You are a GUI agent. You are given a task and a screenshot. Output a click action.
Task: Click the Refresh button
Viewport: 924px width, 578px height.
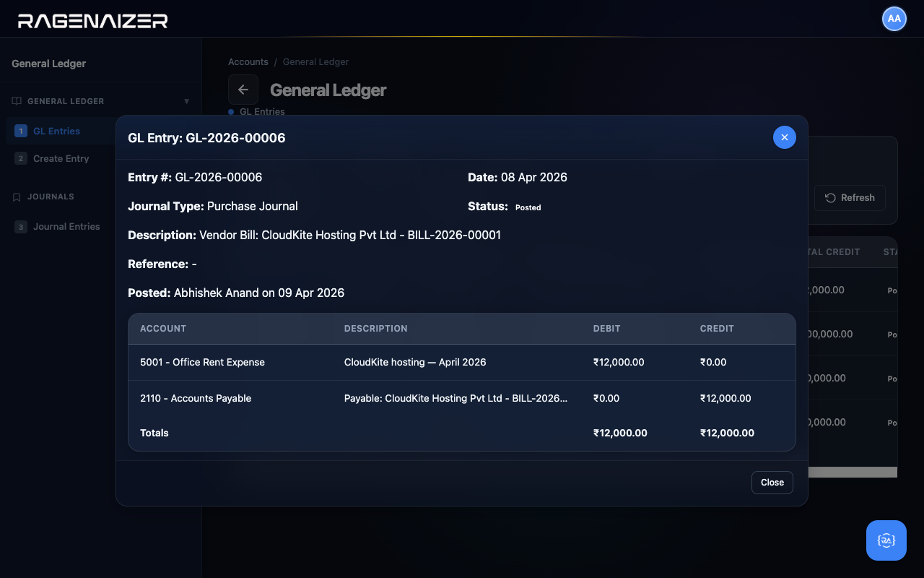(x=850, y=197)
